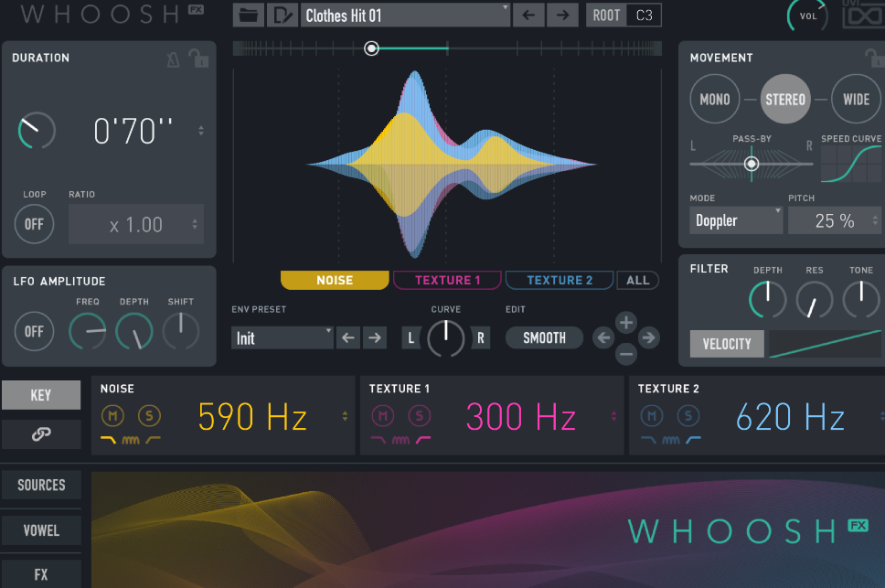Select MONO movement mode
The height and width of the screenshot is (588, 885).
click(715, 100)
